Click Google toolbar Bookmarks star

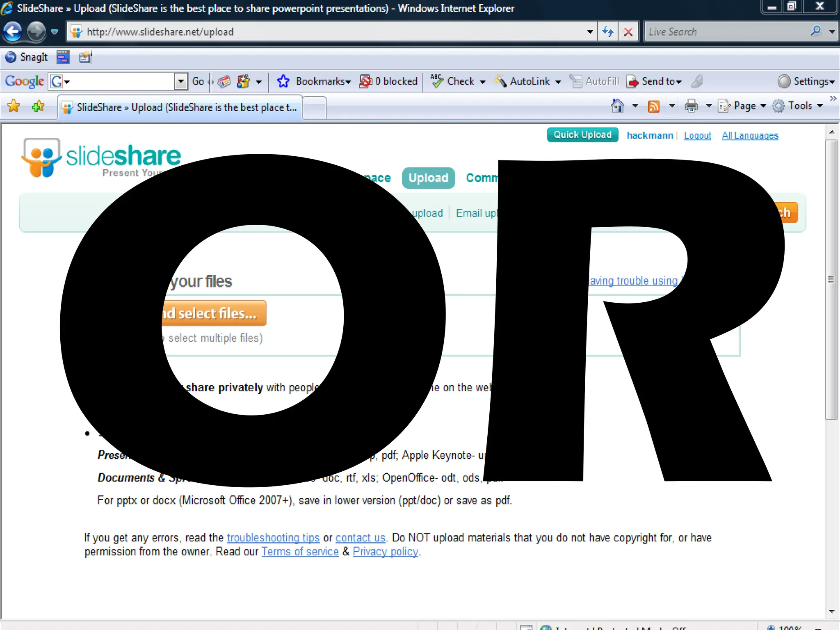coord(283,81)
